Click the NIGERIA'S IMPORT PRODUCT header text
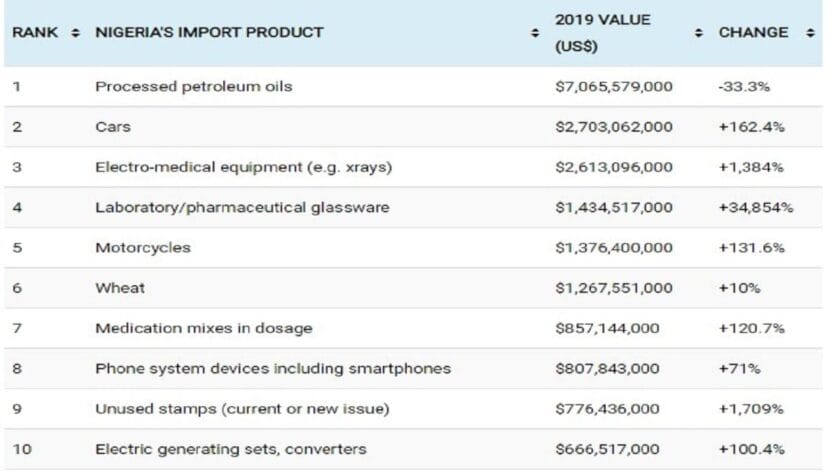Viewport: 840px width, 473px height. (209, 32)
